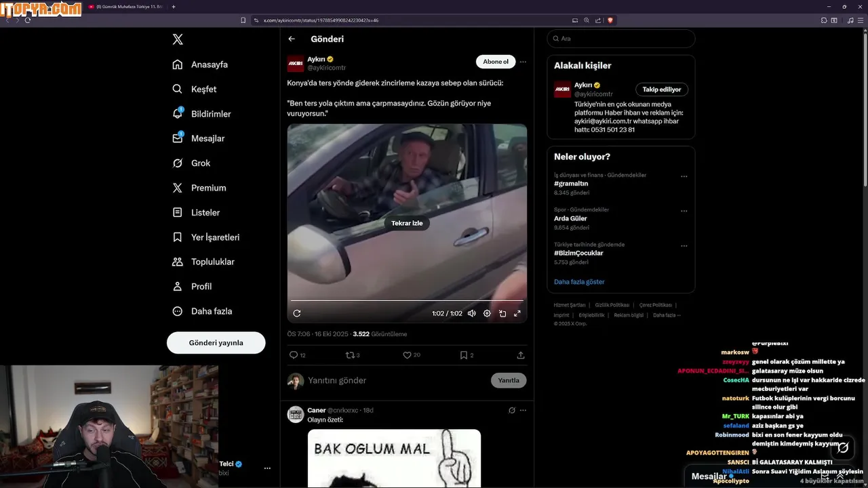Expand the video to fullscreen
The width and height of the screenshot is (868, 488).
click(517, 313)
